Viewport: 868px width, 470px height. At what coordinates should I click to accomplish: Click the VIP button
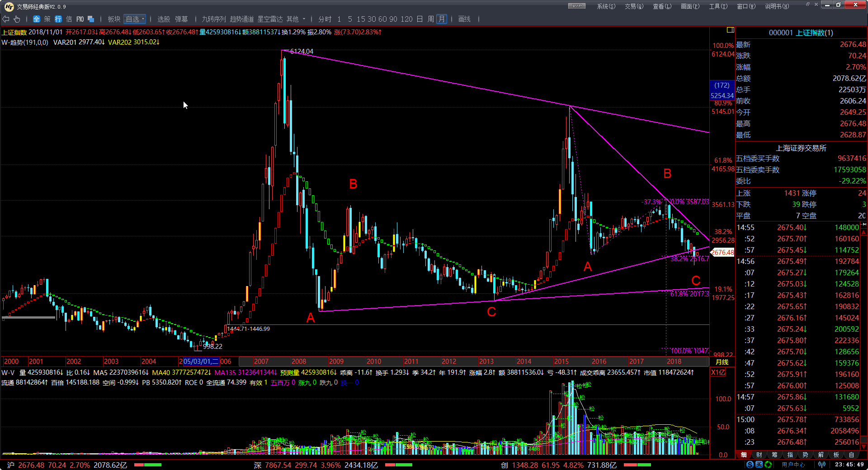[x=576, y=6]
